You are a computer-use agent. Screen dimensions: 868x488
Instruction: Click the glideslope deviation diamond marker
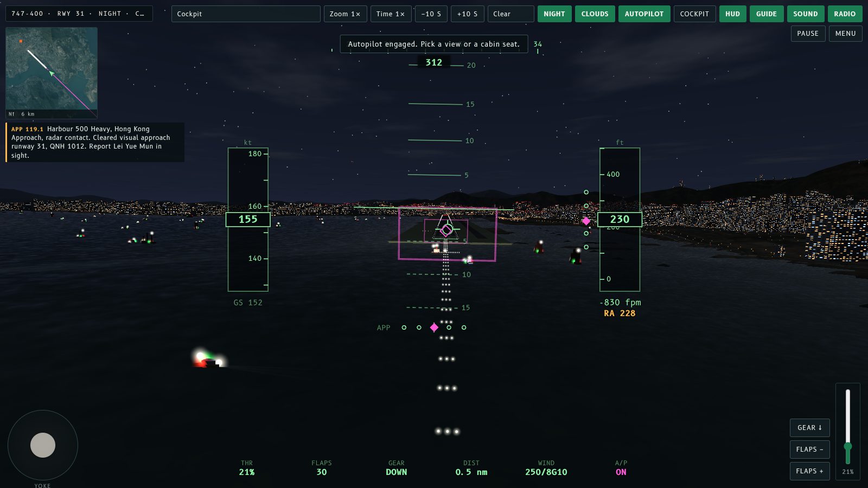[586, 221]
